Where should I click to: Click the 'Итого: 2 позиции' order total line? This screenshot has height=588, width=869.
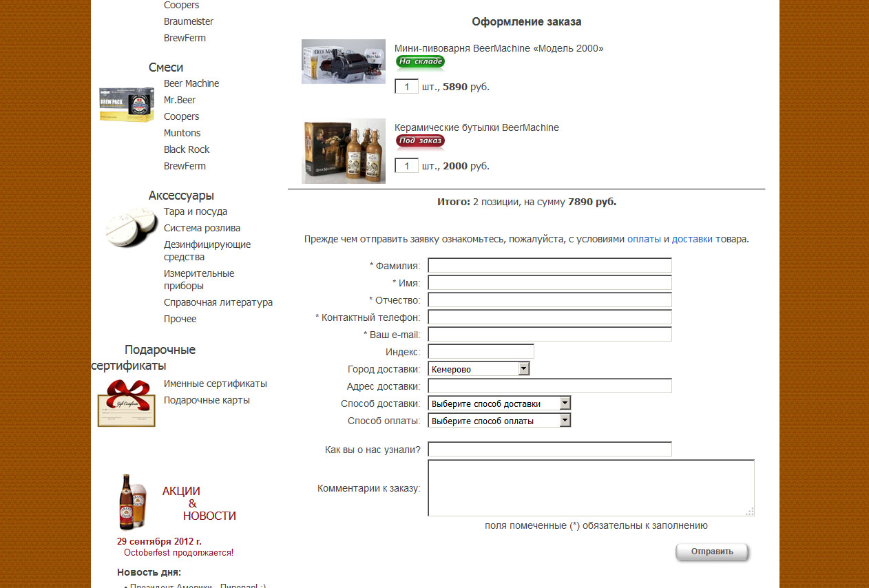pyautogui.click(x=527, y=202)
